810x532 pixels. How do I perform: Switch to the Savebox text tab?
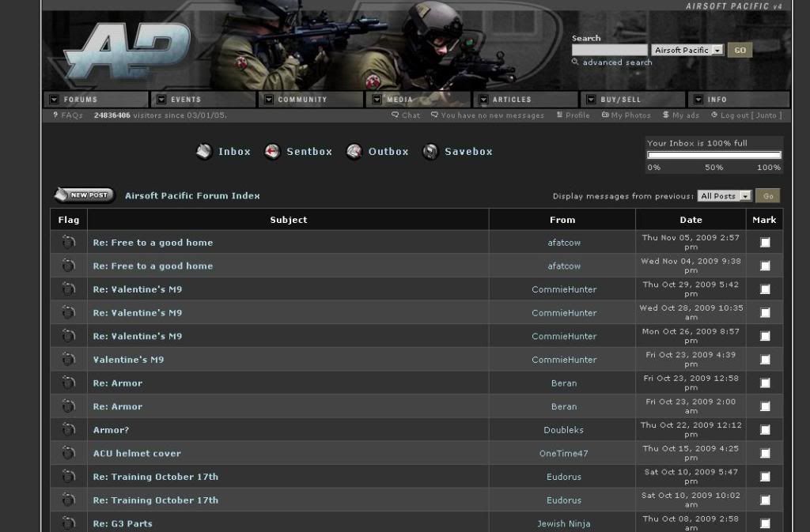click(x=468, y=151)
